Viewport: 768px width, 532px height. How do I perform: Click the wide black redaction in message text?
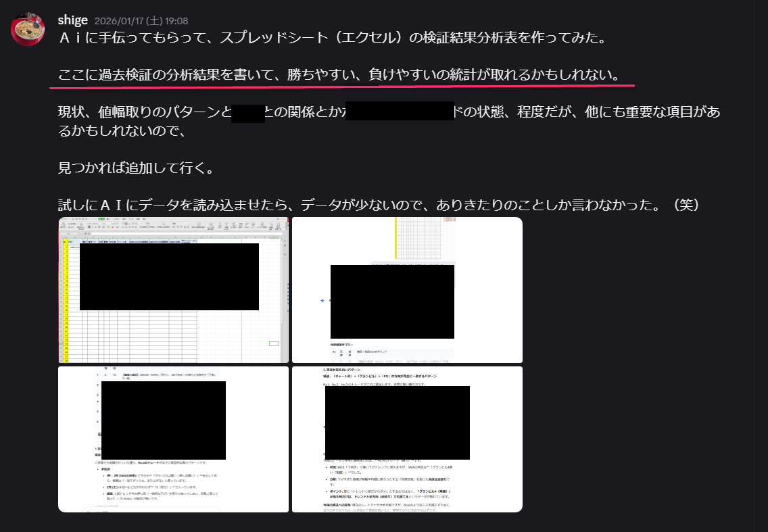(x=399, y=112)
